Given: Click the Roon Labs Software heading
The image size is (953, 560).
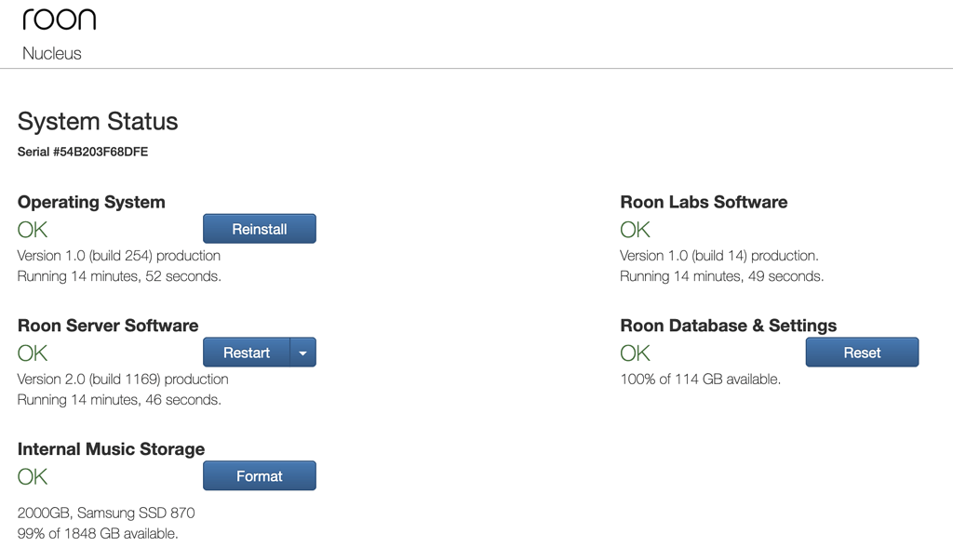Looking at the screenshot, I should pyautogui.click(x=704, y=202).
